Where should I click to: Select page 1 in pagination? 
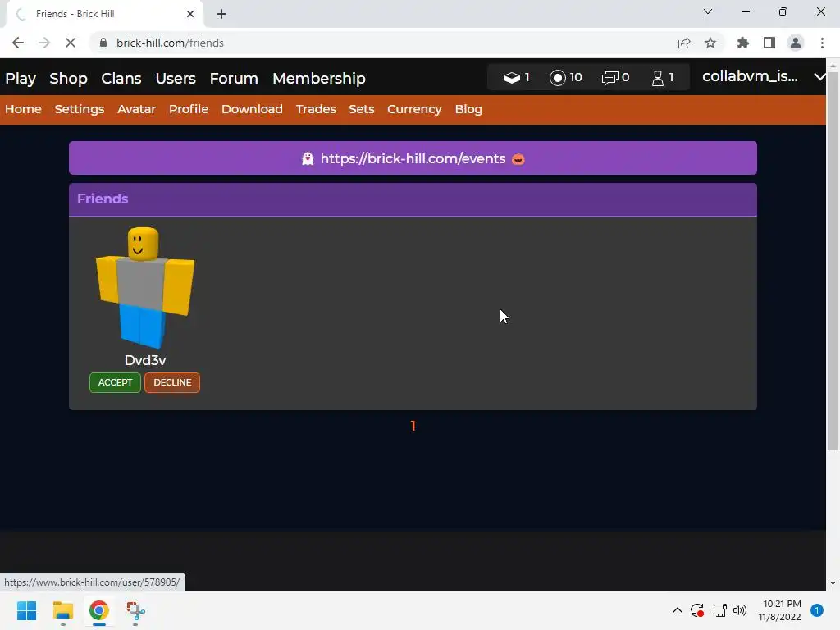point(413,426)
